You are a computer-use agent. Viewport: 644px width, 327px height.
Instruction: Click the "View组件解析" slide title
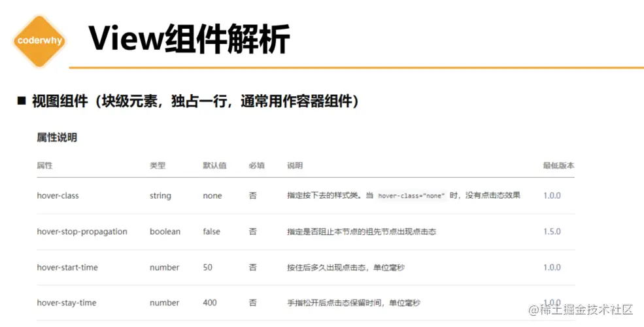pyautogui.click(x=189, y=39)
